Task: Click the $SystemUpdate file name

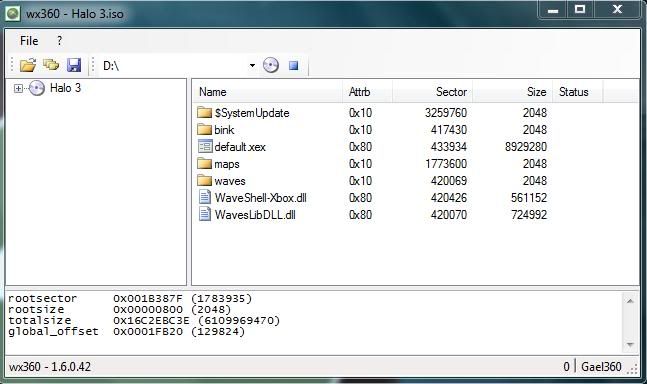Action: pos(252,113)
